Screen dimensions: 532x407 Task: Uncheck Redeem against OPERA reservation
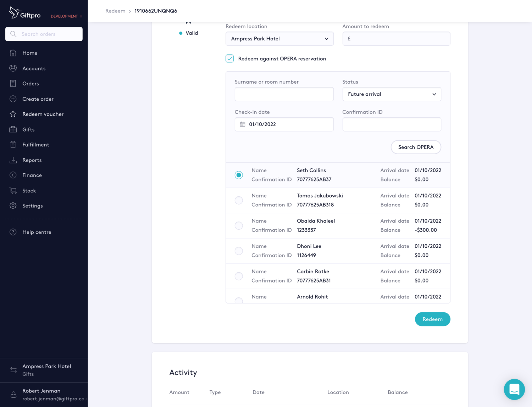click(229, 58)
